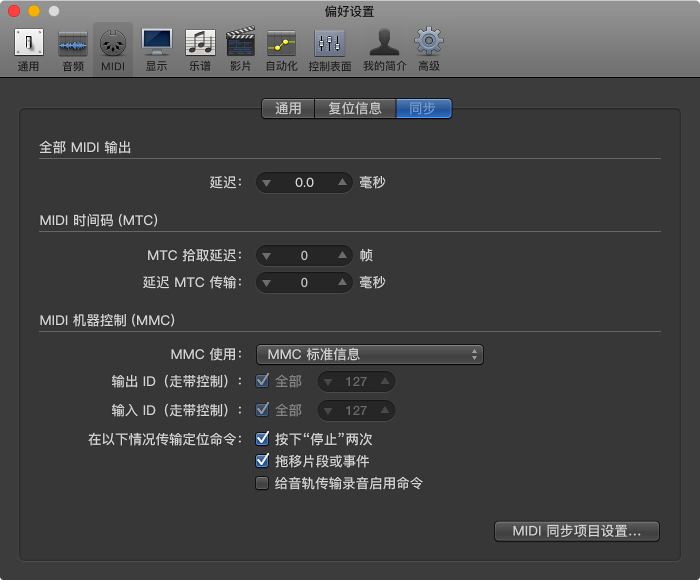Decrease 全部 MIDI 输出 延迟 value
700x580 pixels.
(x=267, y=183)
